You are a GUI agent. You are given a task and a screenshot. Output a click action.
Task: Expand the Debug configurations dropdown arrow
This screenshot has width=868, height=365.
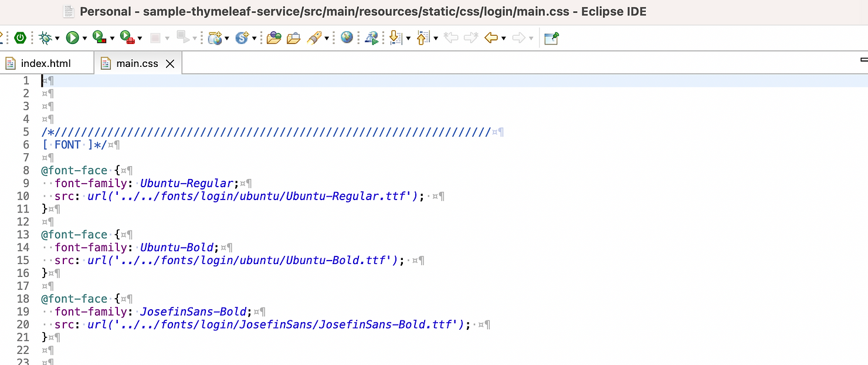[57, 39]
